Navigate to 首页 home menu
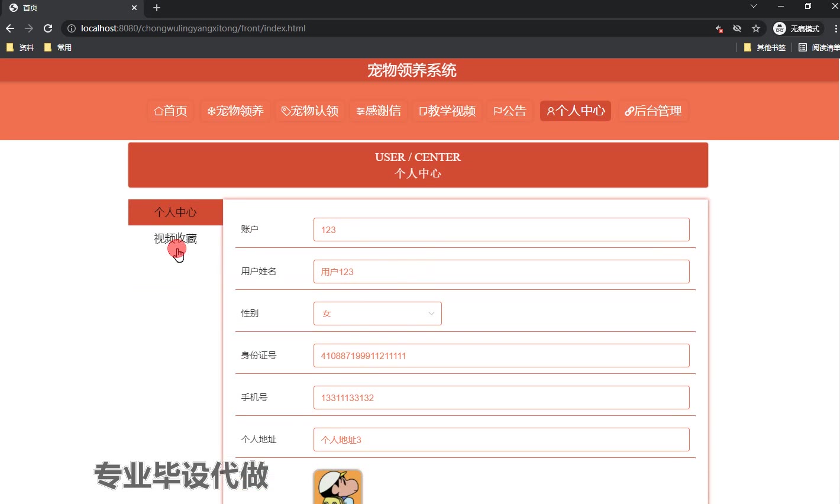The height and width of the screenshot is (504, 840). point(170,111)
